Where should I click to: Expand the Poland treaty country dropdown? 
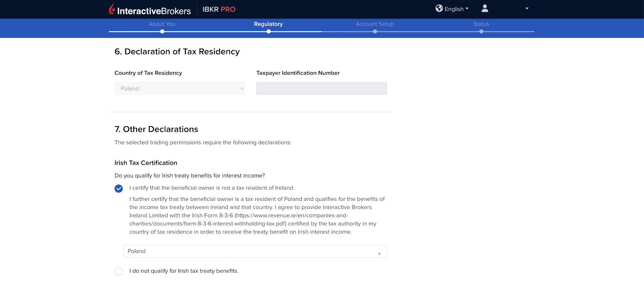(x=255, y=251)
